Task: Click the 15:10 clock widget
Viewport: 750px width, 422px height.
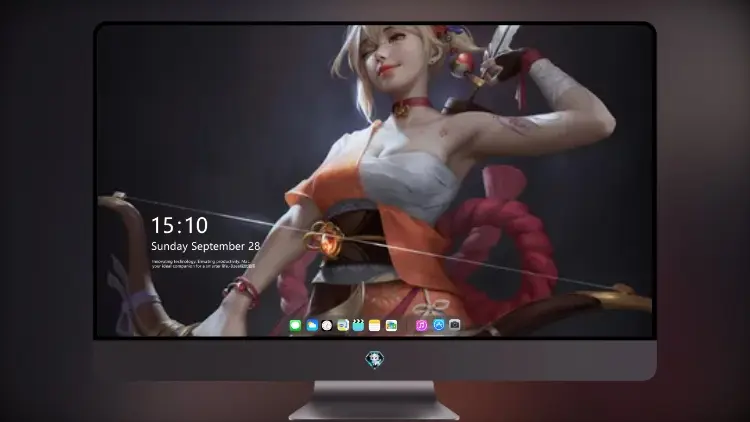Action: coord(179,225)
